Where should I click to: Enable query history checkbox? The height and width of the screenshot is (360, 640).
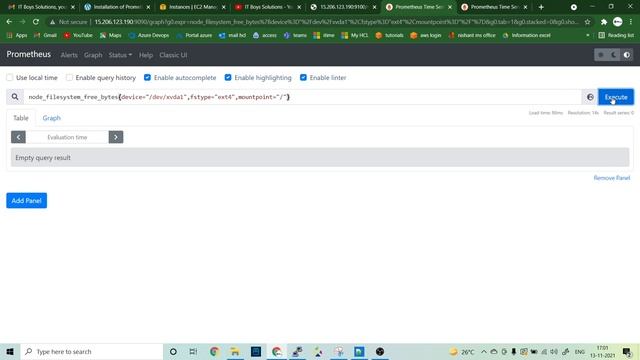(x=69, y=77)
